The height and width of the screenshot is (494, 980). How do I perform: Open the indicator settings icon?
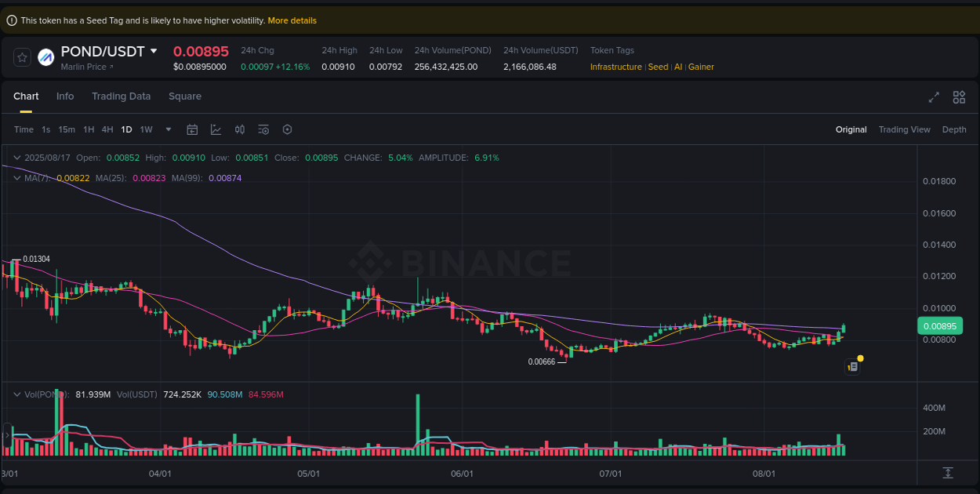263,129
